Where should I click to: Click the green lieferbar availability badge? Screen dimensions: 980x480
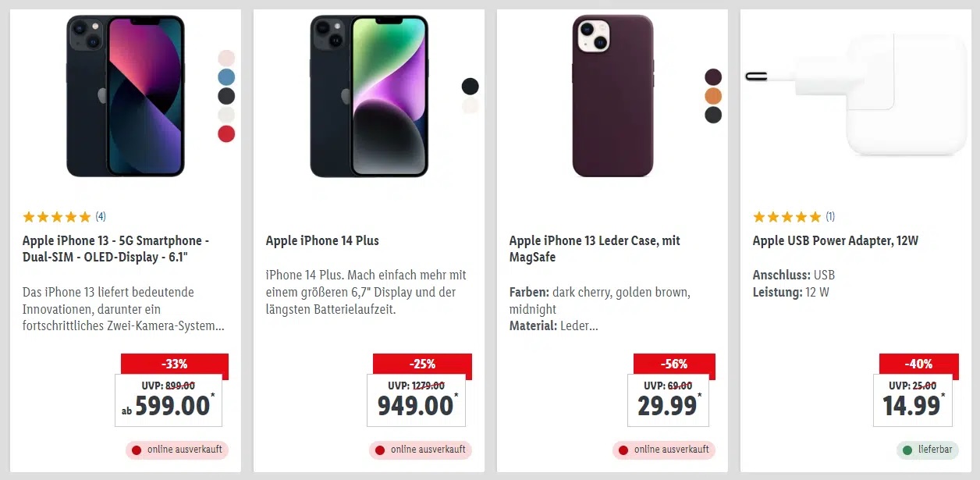(x=927, y=450)
